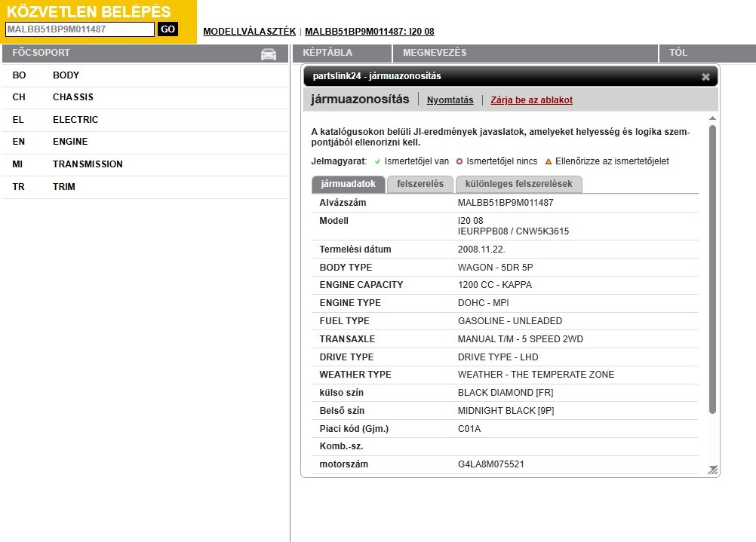Open Nyomtatás in the dialog header
The image size is (756, 542).
pyautogui.click(x=450, y=100)
